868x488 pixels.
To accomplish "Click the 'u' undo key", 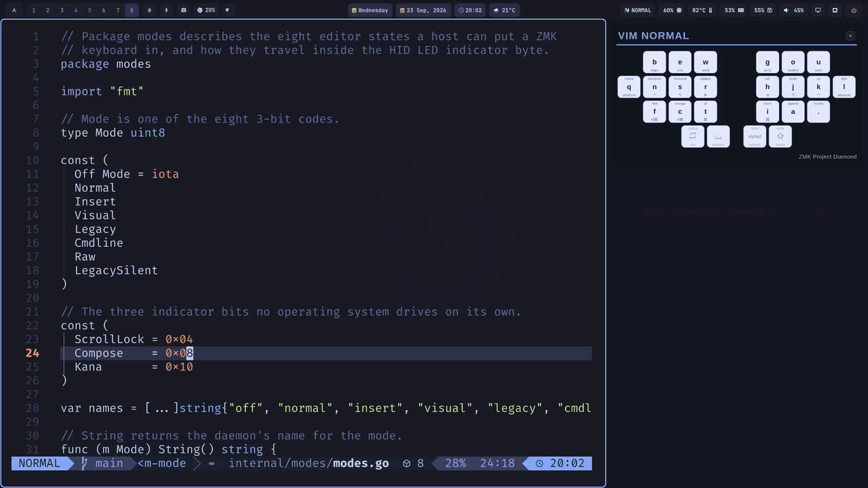I will point(818,62).
